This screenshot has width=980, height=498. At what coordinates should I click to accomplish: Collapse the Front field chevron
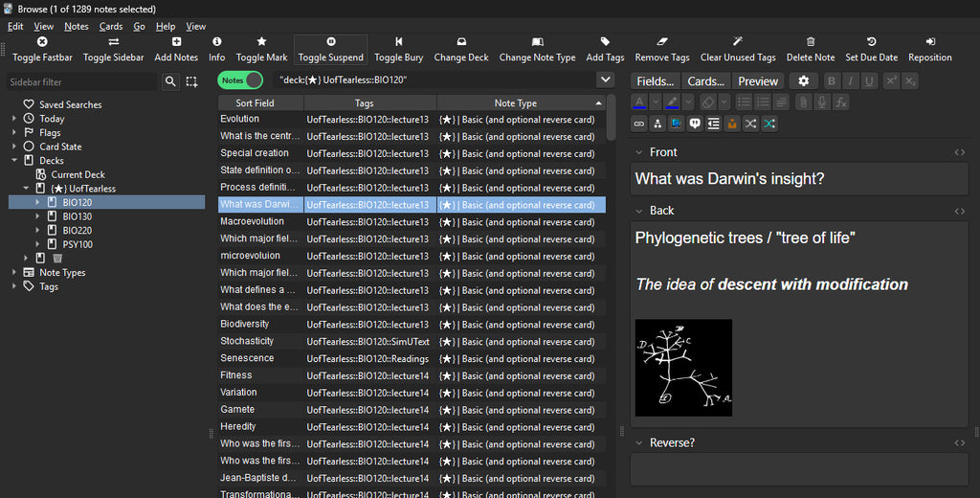638,152
